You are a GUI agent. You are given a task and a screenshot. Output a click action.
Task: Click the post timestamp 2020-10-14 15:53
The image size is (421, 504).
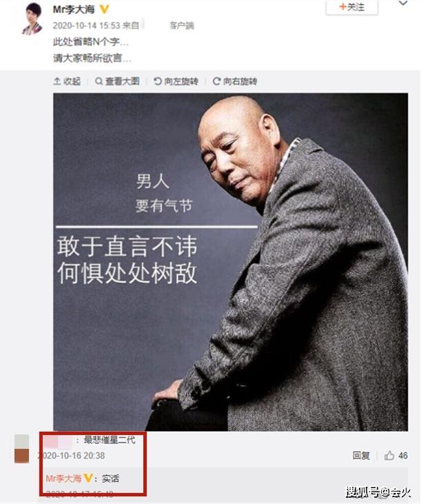coord(86,26)
